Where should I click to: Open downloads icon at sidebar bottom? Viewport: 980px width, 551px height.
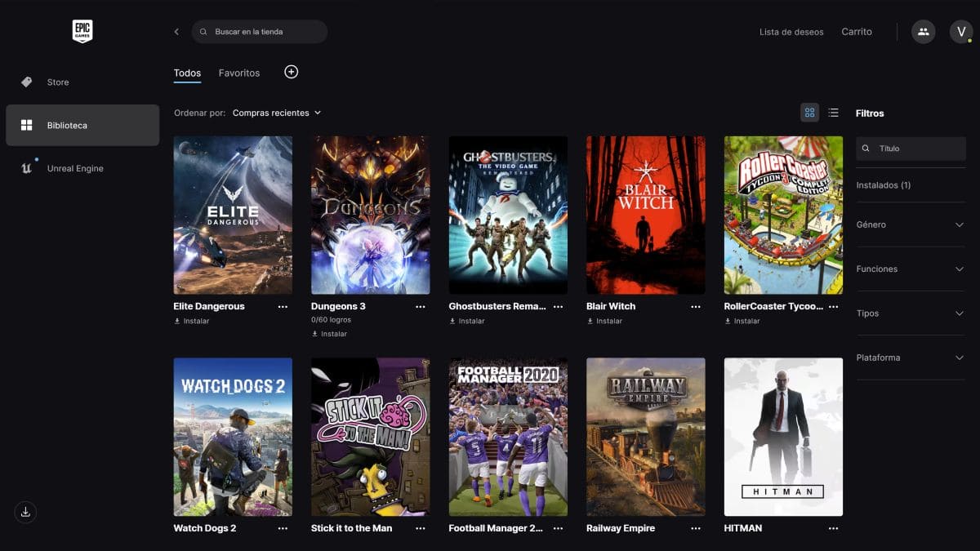click(25, 512)
